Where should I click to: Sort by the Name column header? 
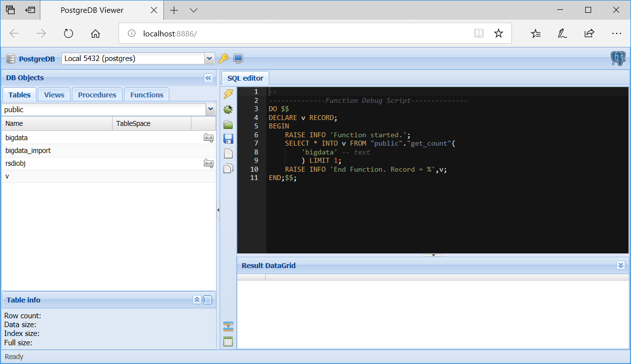[x=57, y=123]
